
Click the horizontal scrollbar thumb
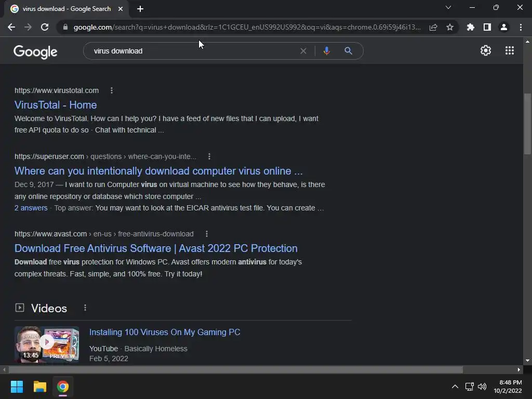pos(236,369)
